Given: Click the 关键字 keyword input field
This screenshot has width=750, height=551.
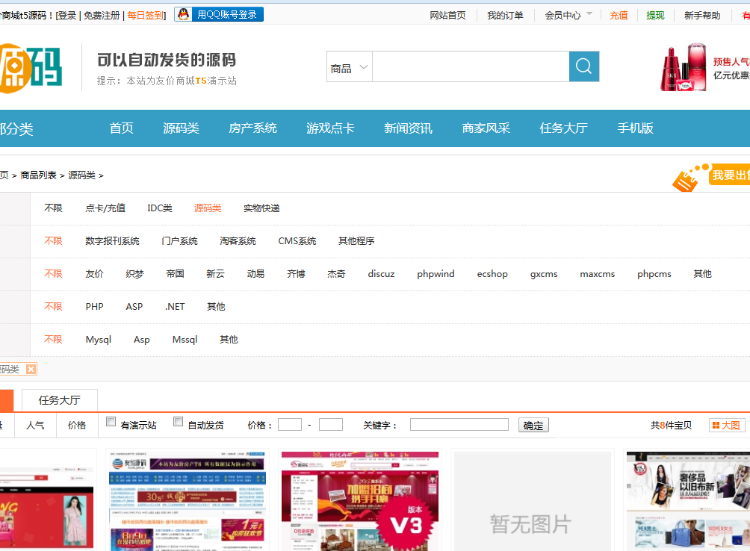Looking at the screenshot, I should [x=459, y=425].
